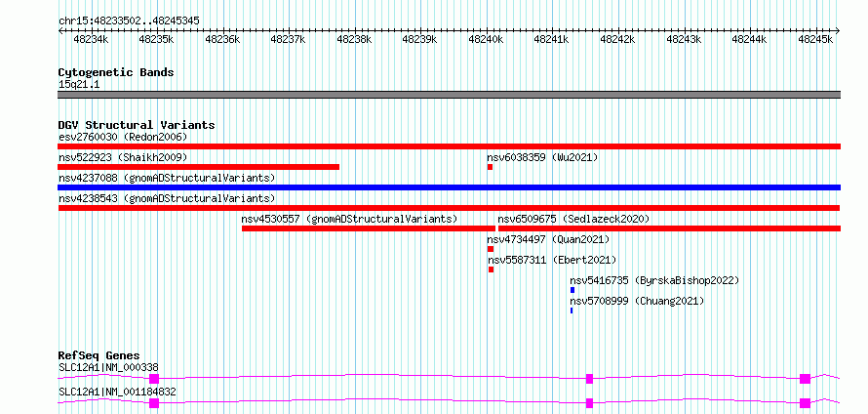Open nsv4237088 gnomAD variant label
The image size is (868, 414).
click(x=167, y=178)
